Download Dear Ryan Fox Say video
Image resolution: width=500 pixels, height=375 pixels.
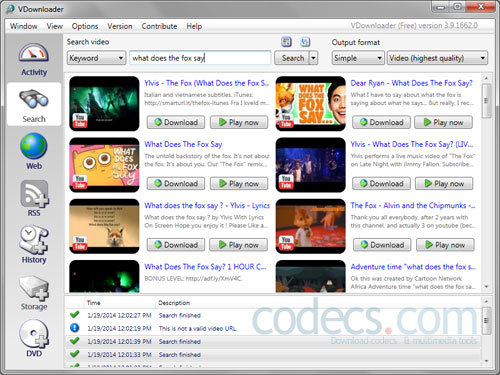[381, 122]
